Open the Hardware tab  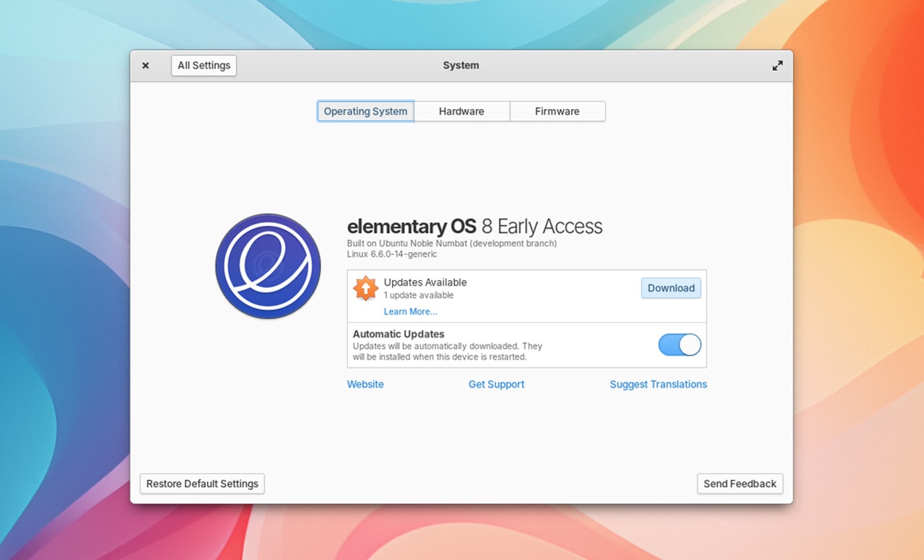point(461,111)
